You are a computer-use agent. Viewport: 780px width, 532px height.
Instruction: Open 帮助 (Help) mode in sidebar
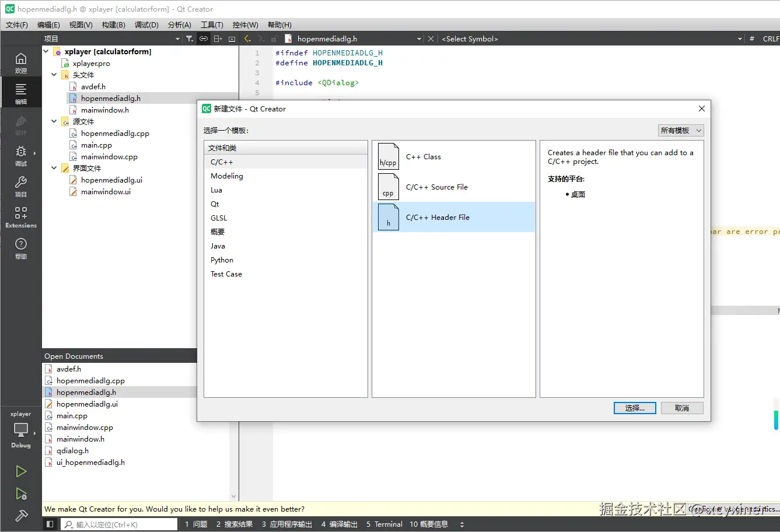(21, 248)
